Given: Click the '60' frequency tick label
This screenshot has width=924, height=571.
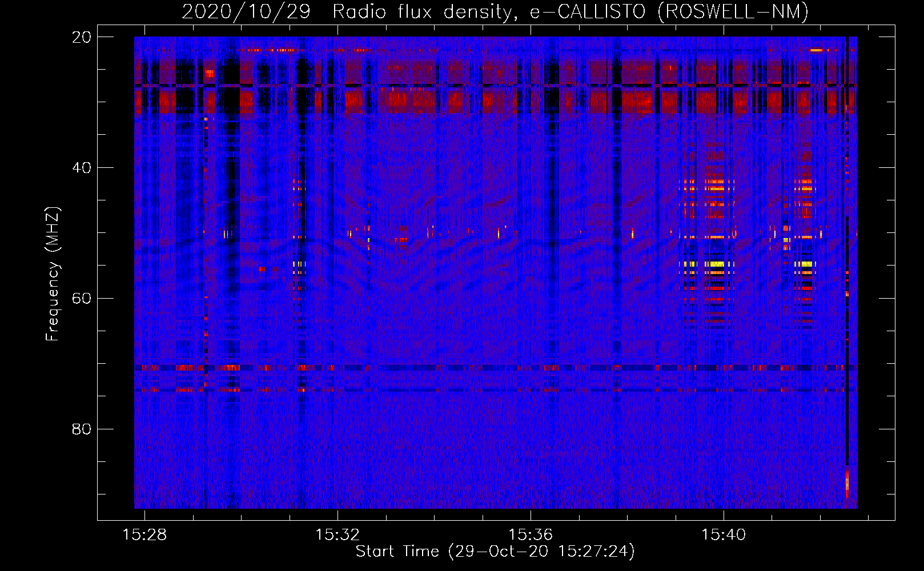Looking at the screenshot, I should coord(82,299).
